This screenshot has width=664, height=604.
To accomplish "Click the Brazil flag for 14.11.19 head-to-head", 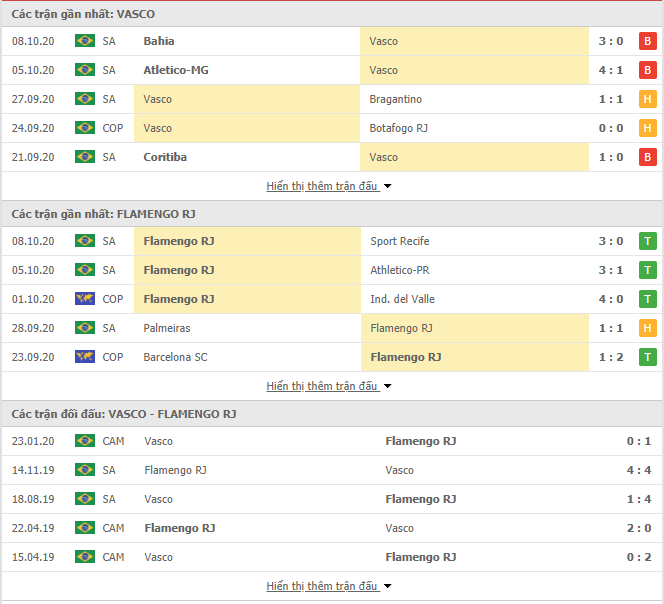I will point(85,470).
